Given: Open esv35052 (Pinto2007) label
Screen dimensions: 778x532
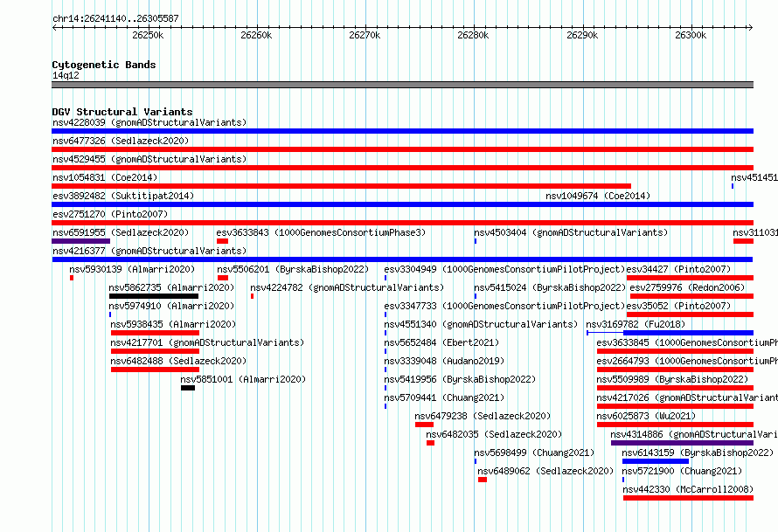Looking at the screenshot, I should pos(678,306).
